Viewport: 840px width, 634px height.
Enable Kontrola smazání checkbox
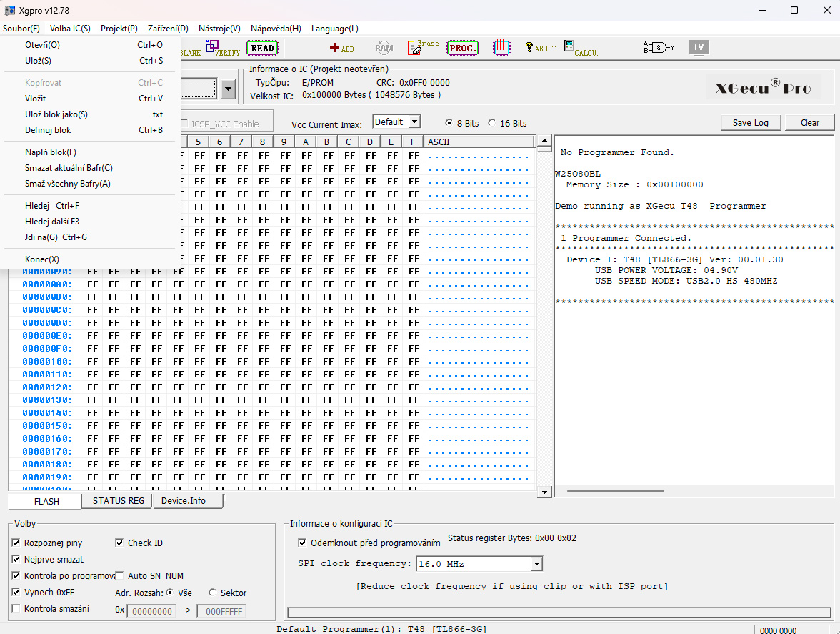point(16,608)
